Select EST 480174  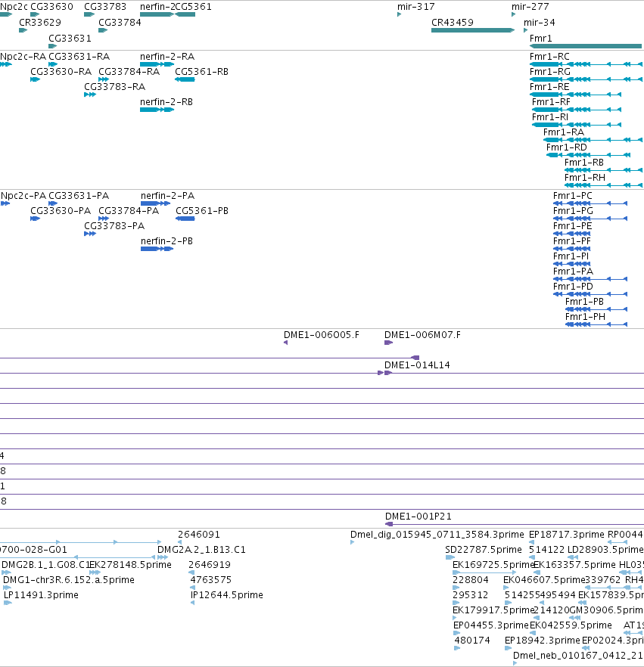click(x=472, y=641)
